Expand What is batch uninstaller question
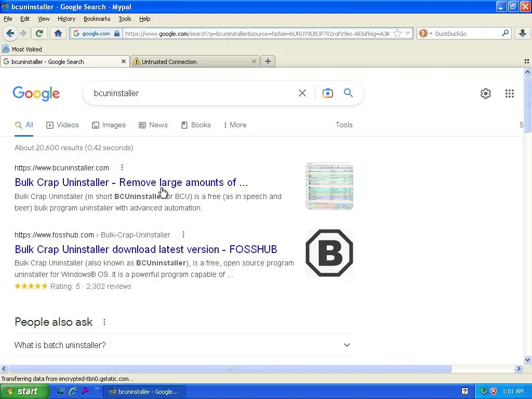The image size is (532, 399). pos(183,345)
